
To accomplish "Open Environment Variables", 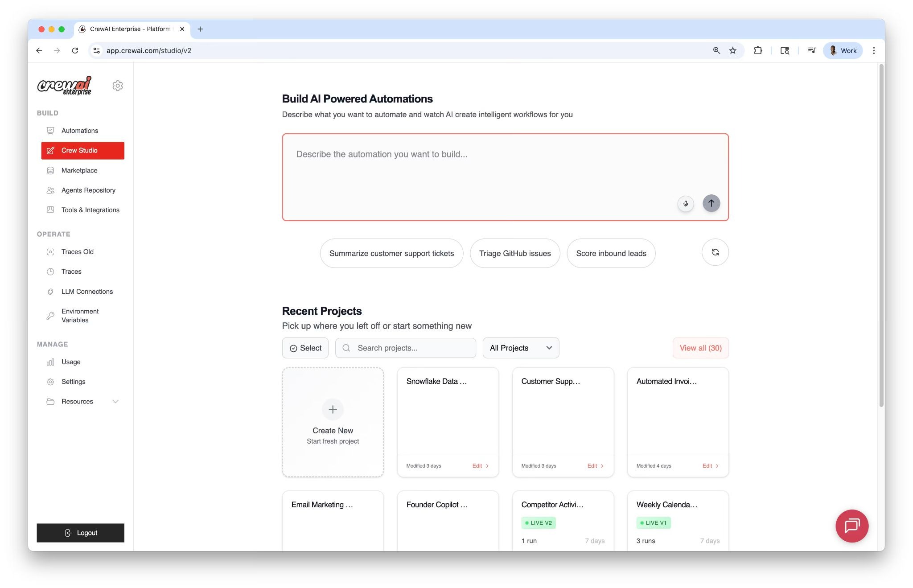I will (83, 316).
